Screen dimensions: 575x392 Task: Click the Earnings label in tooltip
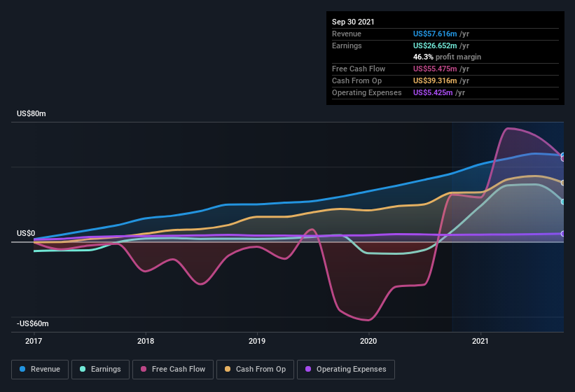347,45
